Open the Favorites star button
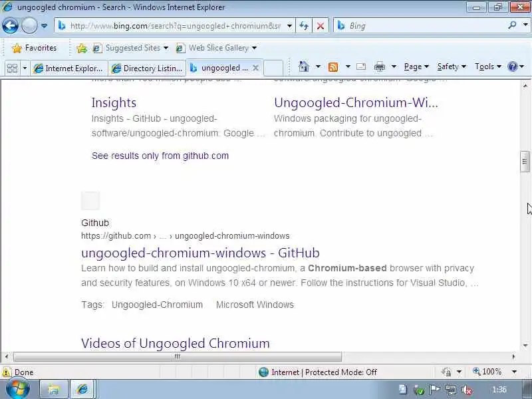This screenshot has width=532, height=399. pos(35,48)
